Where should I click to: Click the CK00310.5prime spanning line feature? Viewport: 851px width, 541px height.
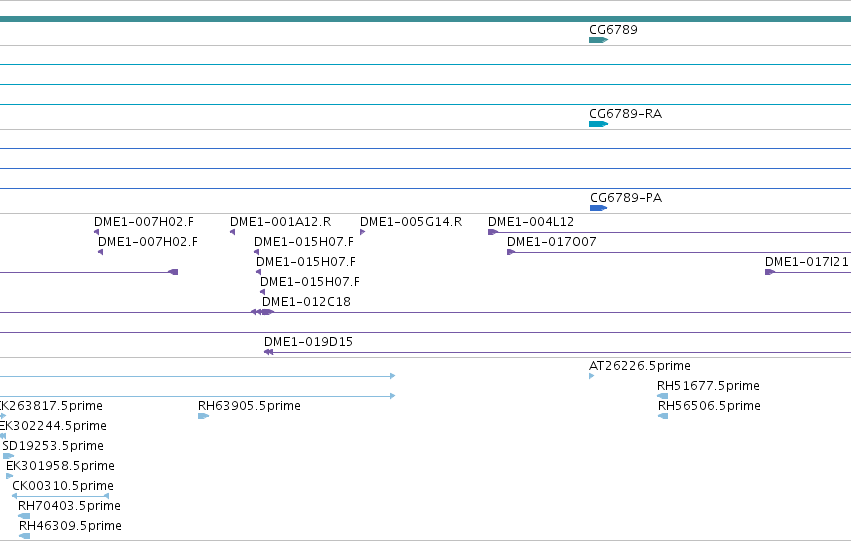click(60, 496)
